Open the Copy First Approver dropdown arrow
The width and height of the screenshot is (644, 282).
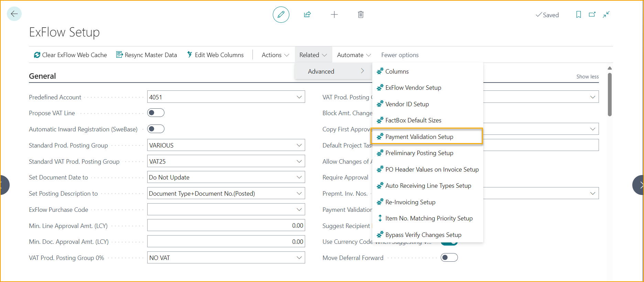click(592, 129)
